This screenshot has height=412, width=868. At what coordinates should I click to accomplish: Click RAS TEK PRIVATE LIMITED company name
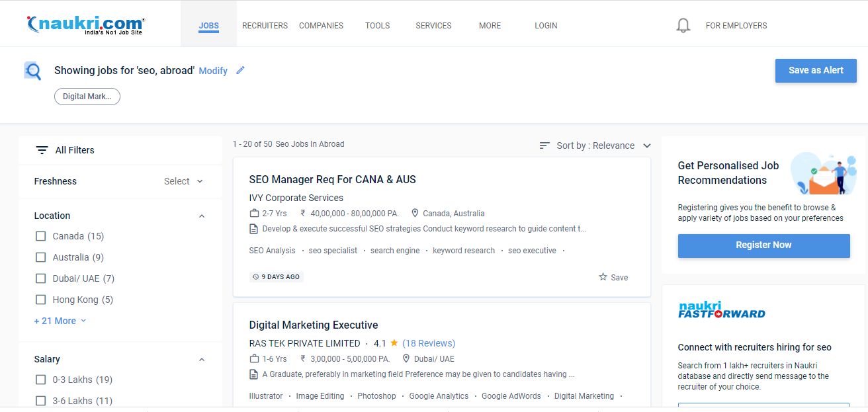304,343
